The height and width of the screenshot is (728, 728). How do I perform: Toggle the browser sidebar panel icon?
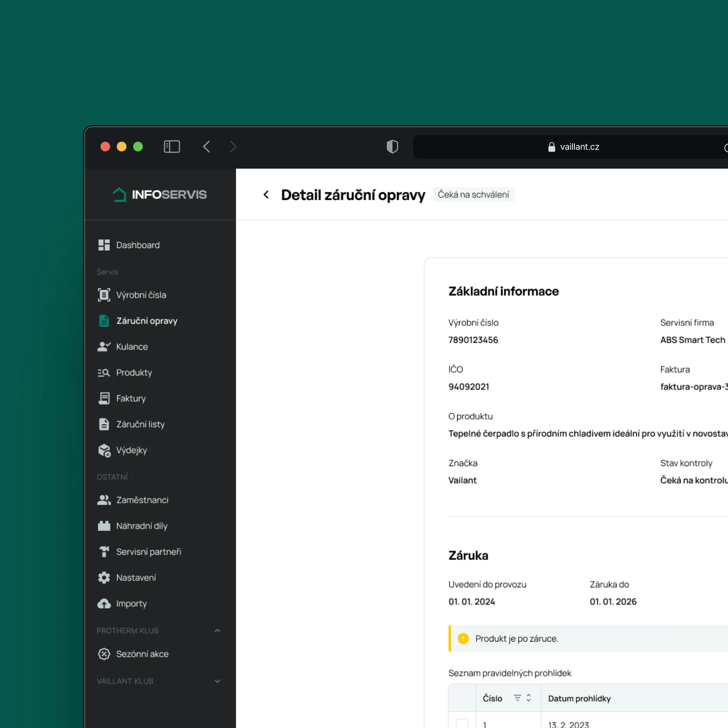tap(172, 147)
